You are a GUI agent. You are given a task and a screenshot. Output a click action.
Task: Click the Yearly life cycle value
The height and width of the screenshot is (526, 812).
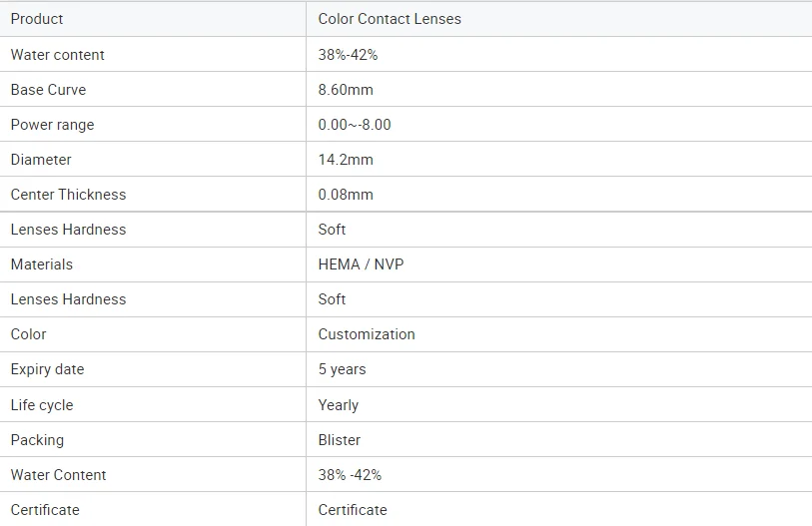pyautogui.click(x=339, y=405)
